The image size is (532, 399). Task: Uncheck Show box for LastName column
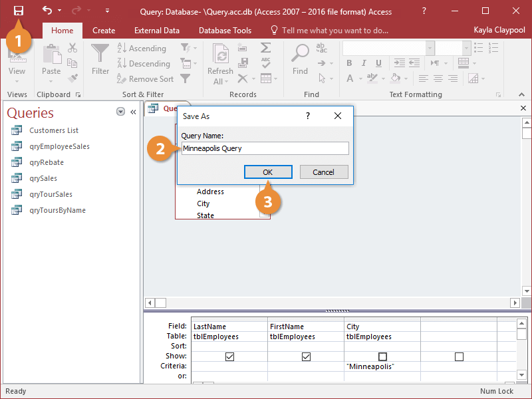pyautogui.click(x=229, y=356)
